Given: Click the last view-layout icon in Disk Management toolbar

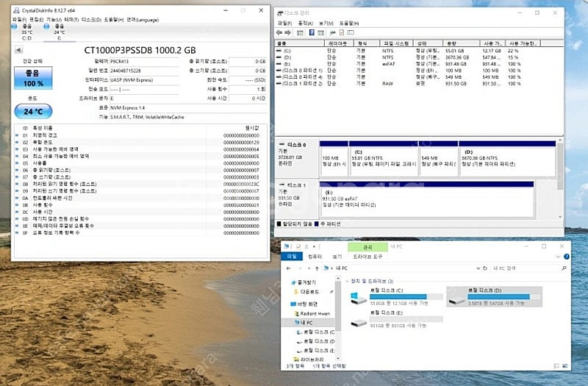Looking at the screenshot, I should 351,32.
